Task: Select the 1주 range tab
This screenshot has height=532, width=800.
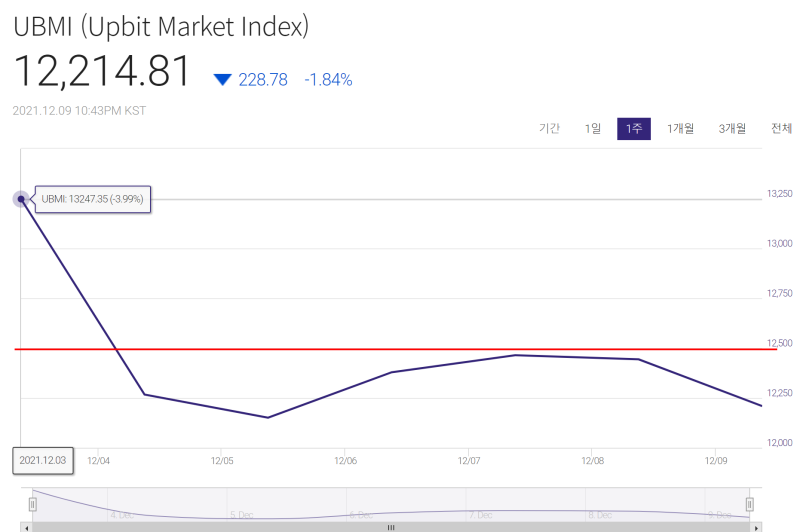Action: pyautogui.click(x=634, y=129)
